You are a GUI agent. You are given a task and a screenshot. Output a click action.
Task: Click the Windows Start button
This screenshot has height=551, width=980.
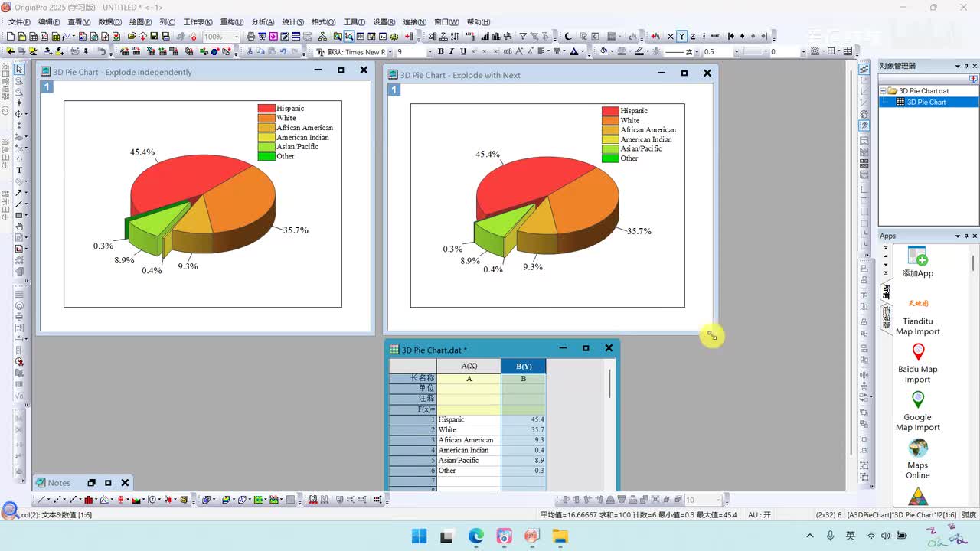[x=420, y=536]
